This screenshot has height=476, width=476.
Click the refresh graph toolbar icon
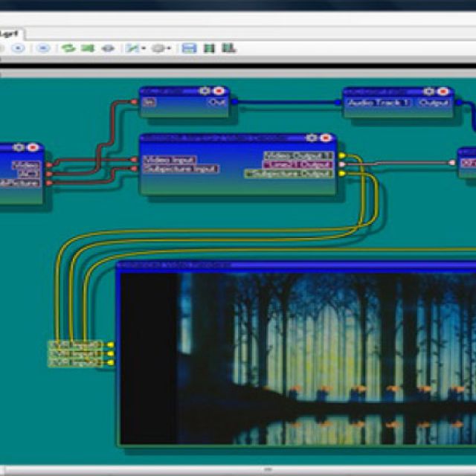(x=68, y=48)
